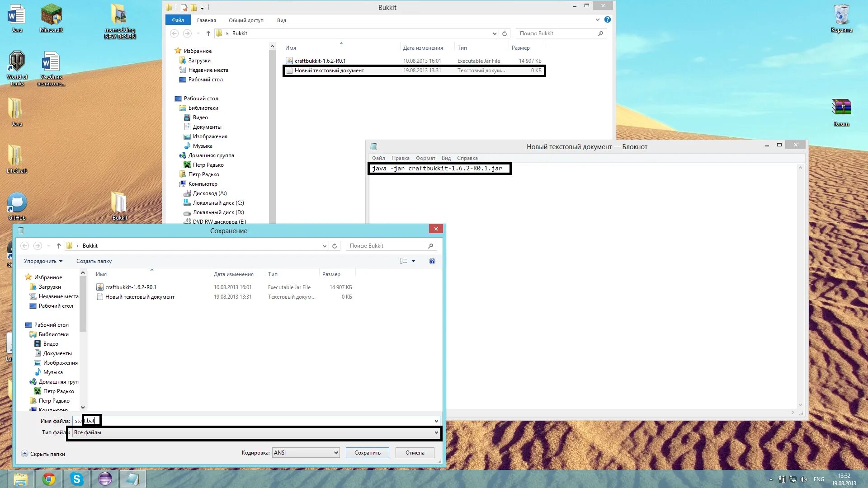The height and width of the screenshot is (488, 868).
Task: Open the help icon in Save dialog
Action: (x=432, y=261)
